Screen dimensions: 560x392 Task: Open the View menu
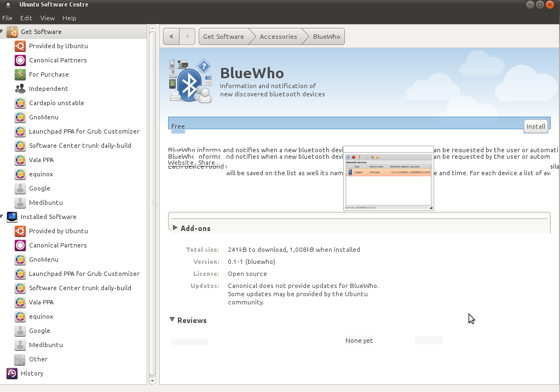[48, 18]
